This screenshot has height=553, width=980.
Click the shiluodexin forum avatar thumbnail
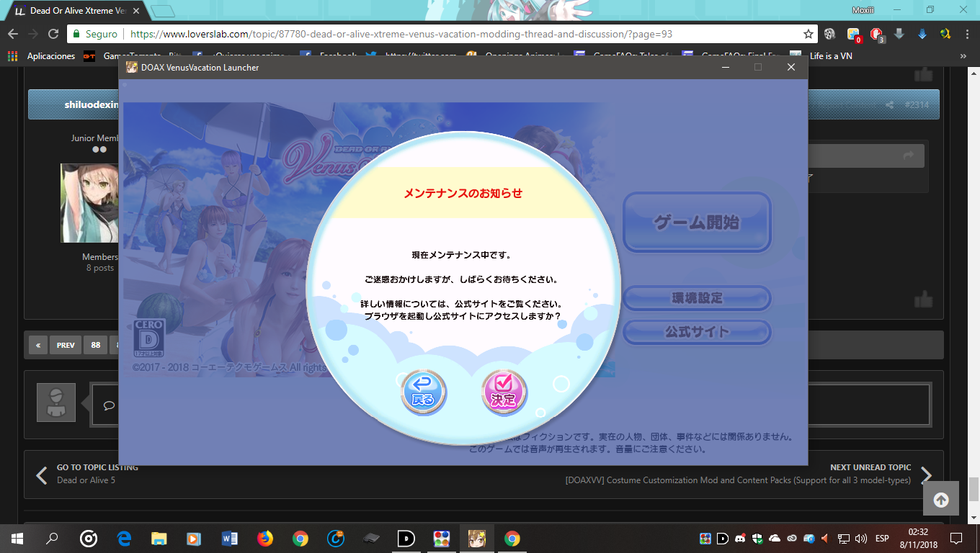(89, 203)
